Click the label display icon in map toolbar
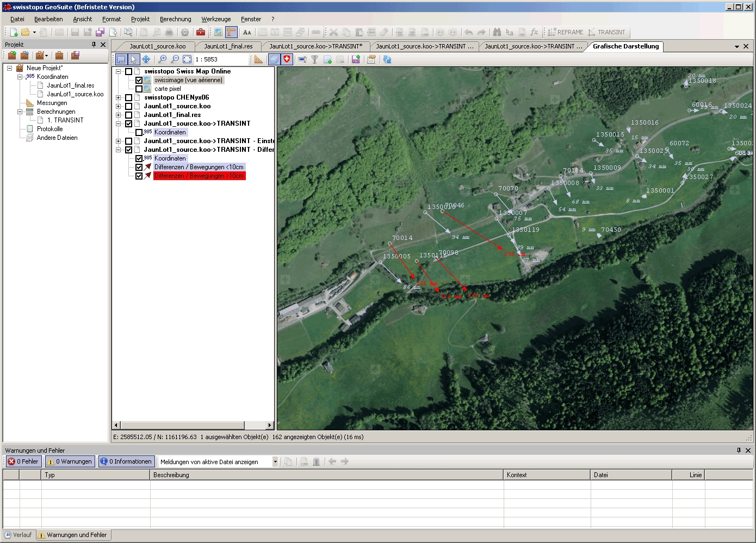 click(x=302, y=59)
